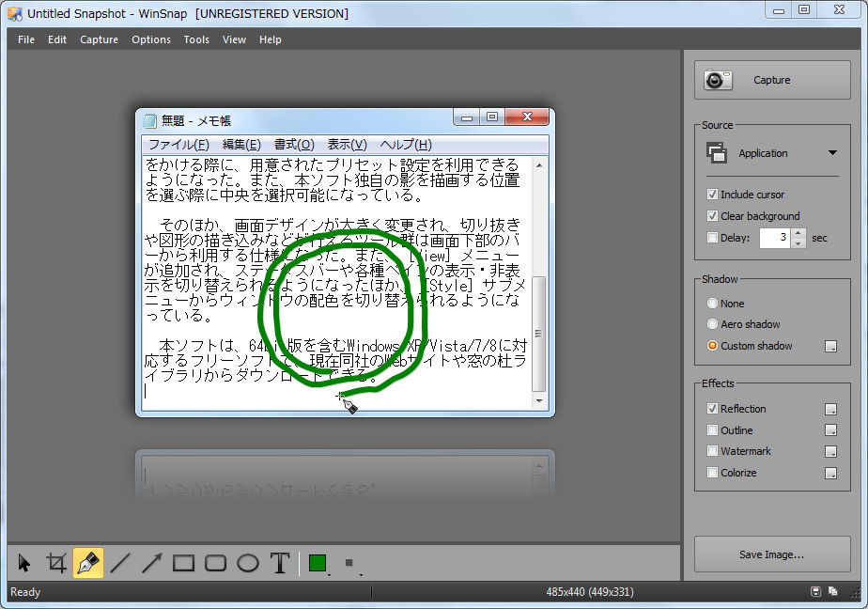
Task: Click the Save Image button
Action: tap(772, 554)
